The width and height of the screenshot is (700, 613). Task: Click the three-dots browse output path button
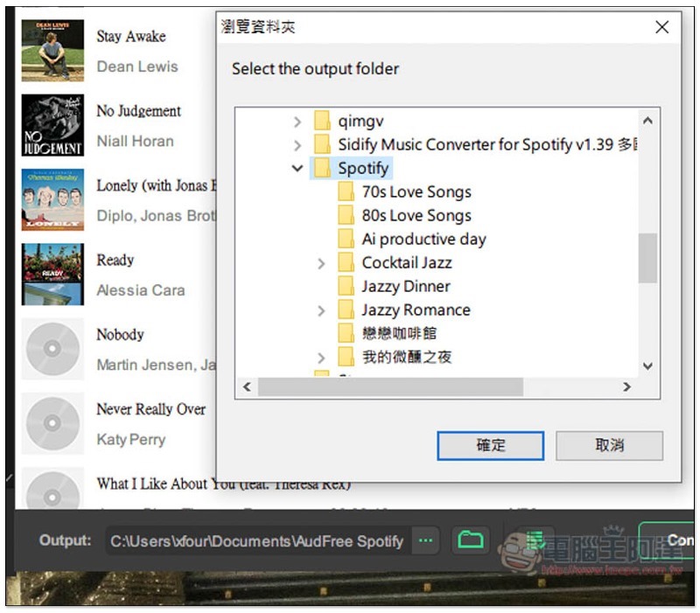pyautogui.click(x=425, y=540)
